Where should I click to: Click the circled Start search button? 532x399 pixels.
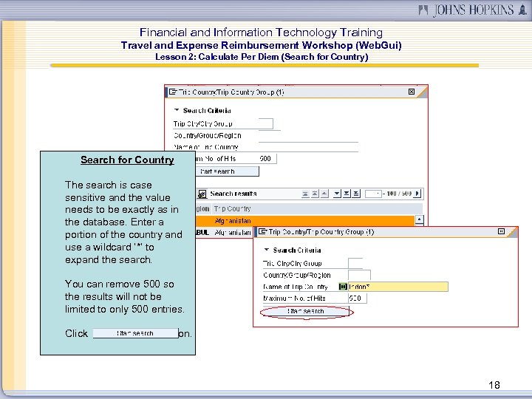(306, 311)
